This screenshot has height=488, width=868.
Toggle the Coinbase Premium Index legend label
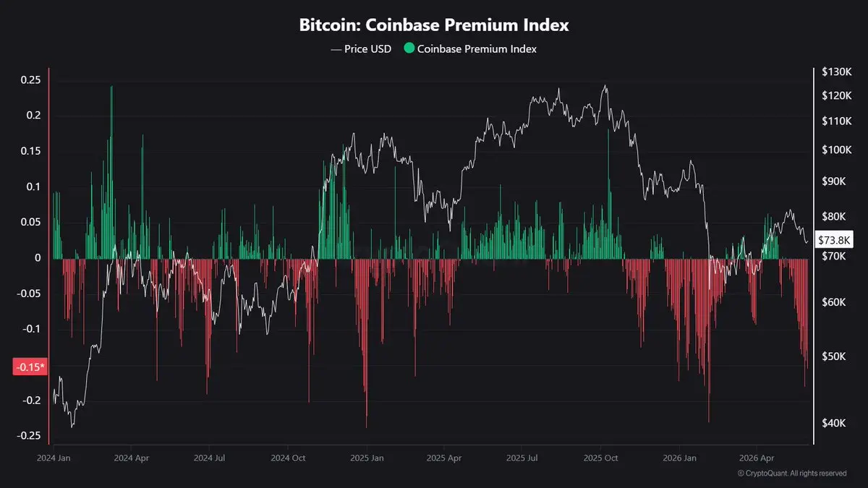[x=477, y=49]
